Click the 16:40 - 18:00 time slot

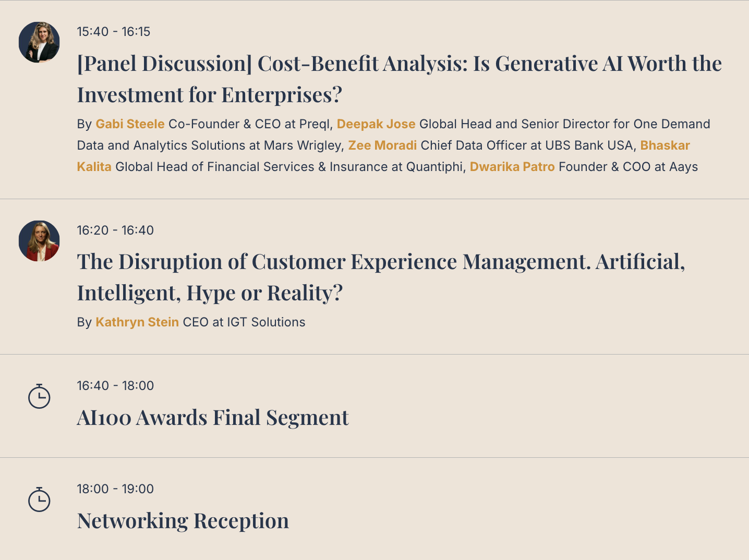[115, 386]
